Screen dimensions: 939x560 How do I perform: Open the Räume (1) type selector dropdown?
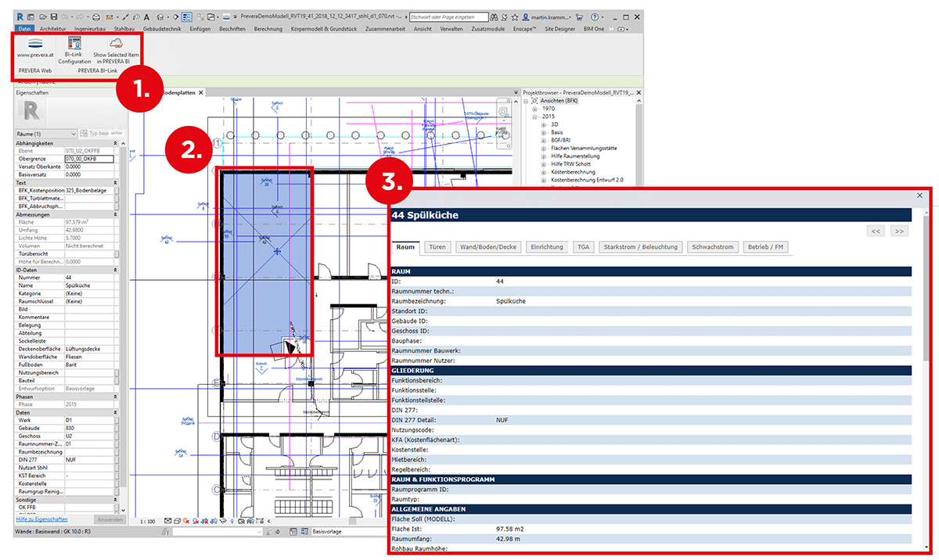tap(74, 134)
